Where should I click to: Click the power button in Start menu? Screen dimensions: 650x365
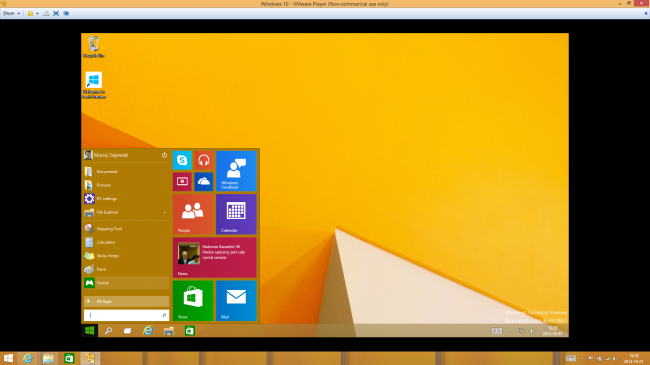point(164,155)
